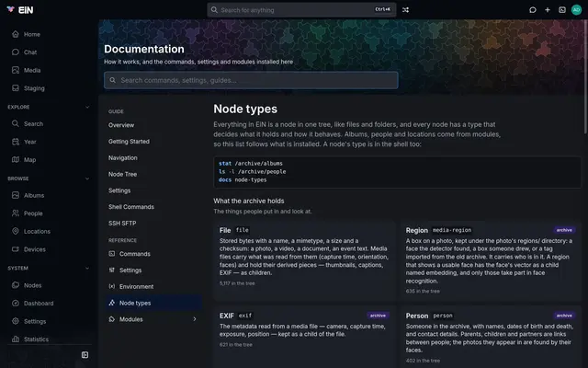The height and width of the screenshot is (368, 588).
Task: Click the 'stat /archive/albums' code line
Action: click(251, 164)
